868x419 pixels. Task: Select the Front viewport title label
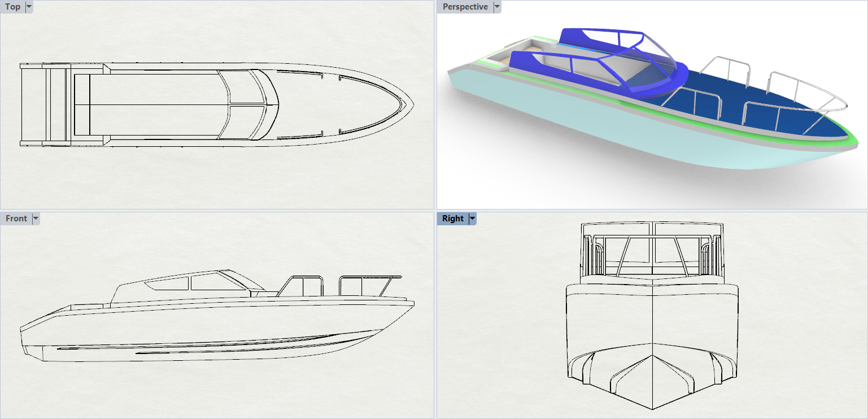(16, 219)
